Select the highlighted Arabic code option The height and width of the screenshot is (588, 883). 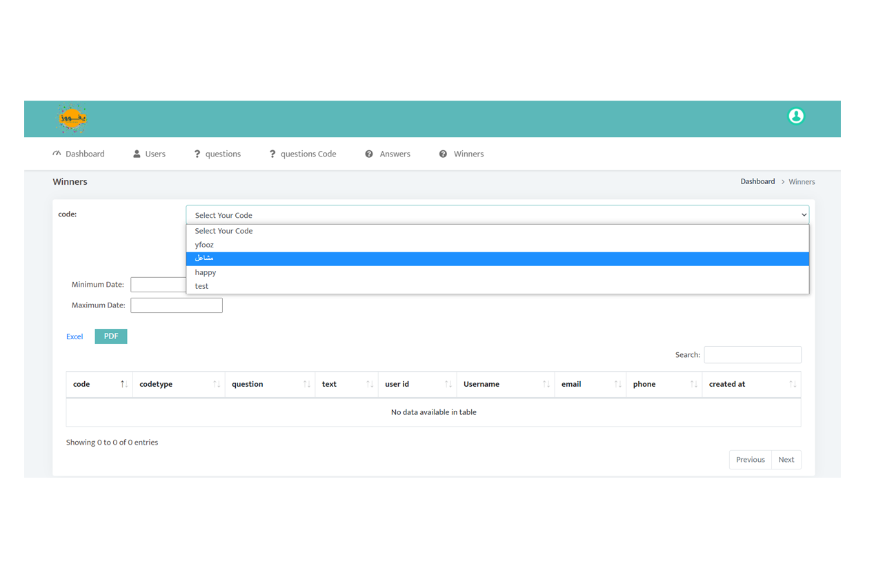pos(204,258)
